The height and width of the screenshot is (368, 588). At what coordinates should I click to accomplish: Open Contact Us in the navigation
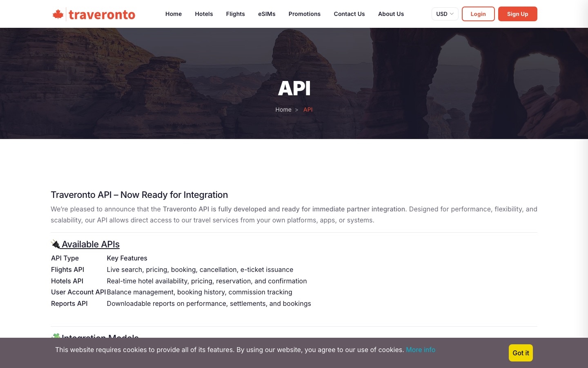tap(349, 14)
